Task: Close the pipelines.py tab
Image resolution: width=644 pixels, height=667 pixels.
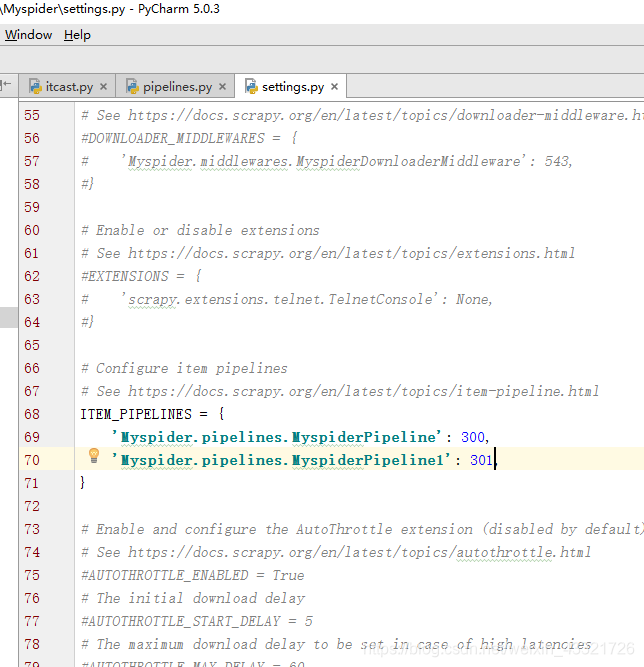Action: (x=222, y=87)
